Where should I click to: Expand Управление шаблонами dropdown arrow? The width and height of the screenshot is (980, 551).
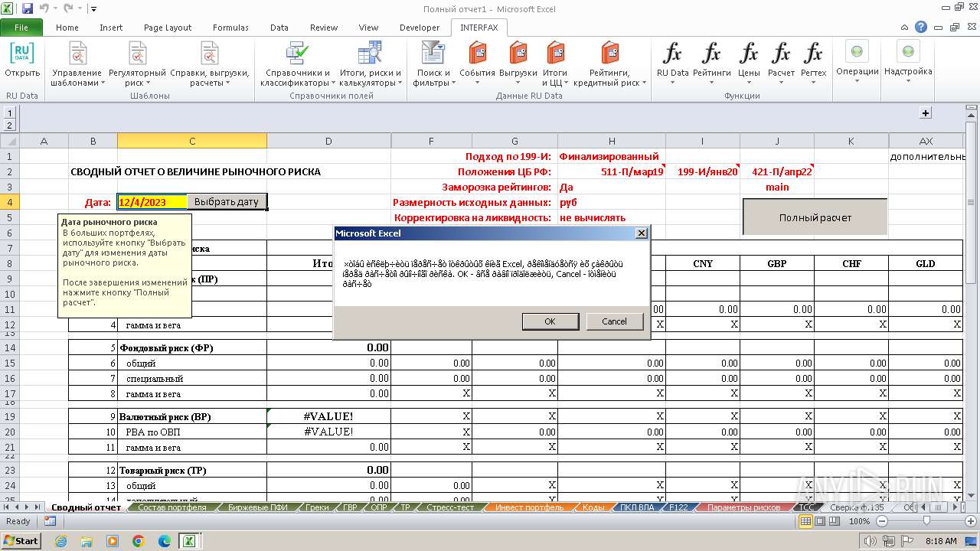(x=103, y=83)
